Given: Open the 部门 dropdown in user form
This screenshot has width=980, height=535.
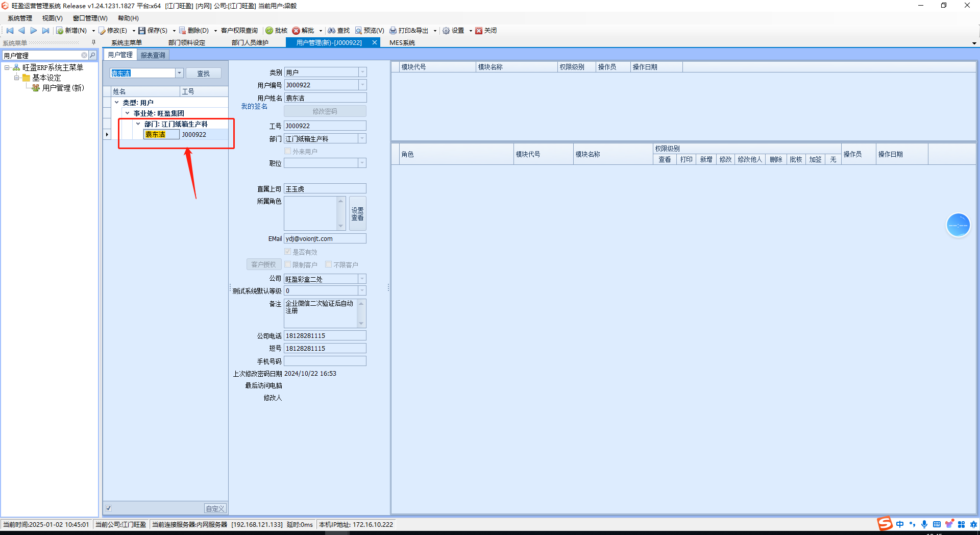Looking at the screenshot, I should click(362, 138).
